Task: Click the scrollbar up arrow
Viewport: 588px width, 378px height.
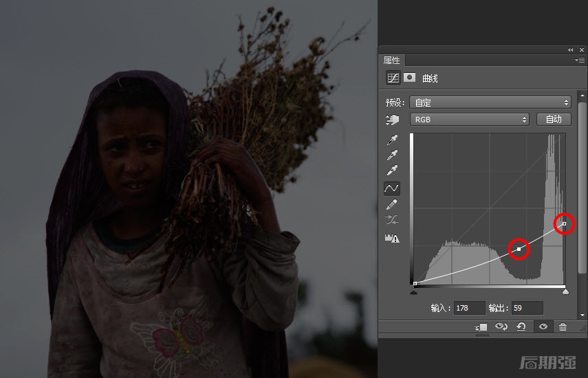Action: coord(582,96)
